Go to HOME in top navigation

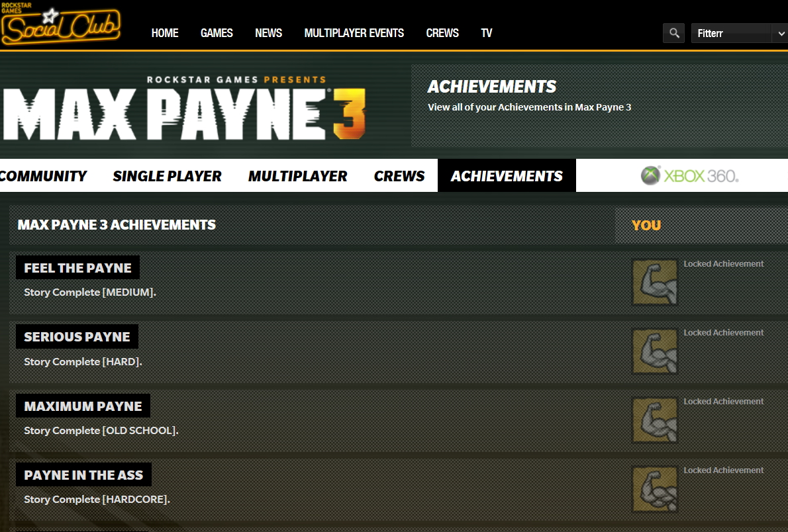pos(165,33)
